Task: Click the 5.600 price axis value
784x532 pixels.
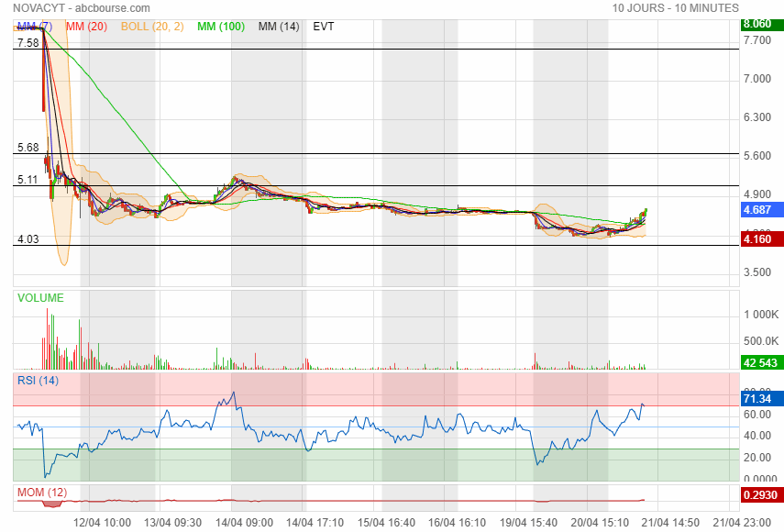Action: tap(757, 156)
